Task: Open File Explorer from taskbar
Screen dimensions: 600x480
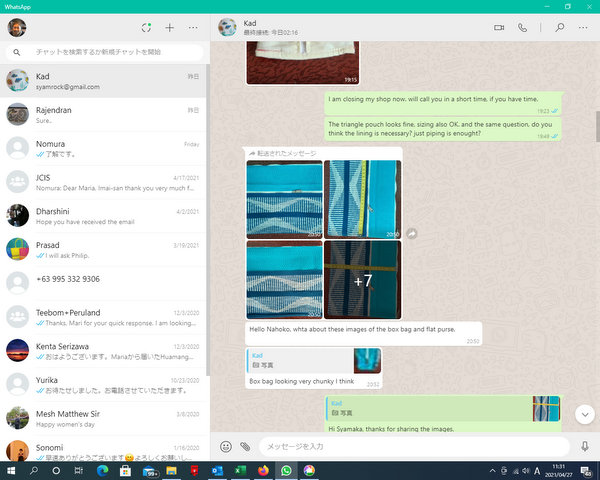Action: tap(171, 471)
